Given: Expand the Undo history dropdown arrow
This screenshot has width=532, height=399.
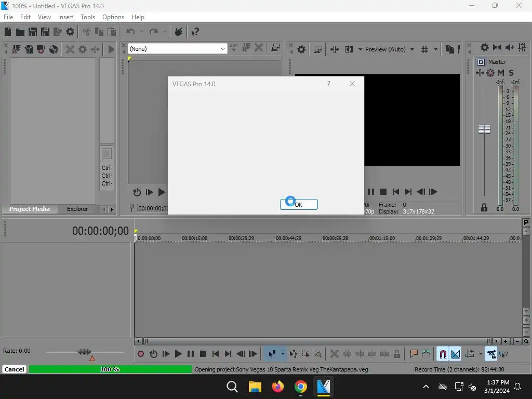Looking at the screenshot, I should click(141, 32).
